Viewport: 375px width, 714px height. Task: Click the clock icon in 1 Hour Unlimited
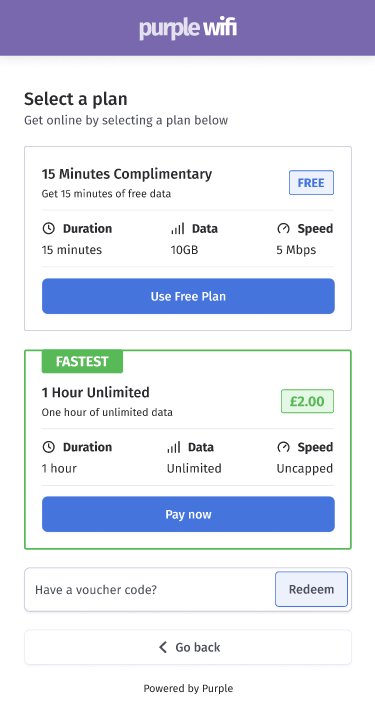click(x=48, y=447)
